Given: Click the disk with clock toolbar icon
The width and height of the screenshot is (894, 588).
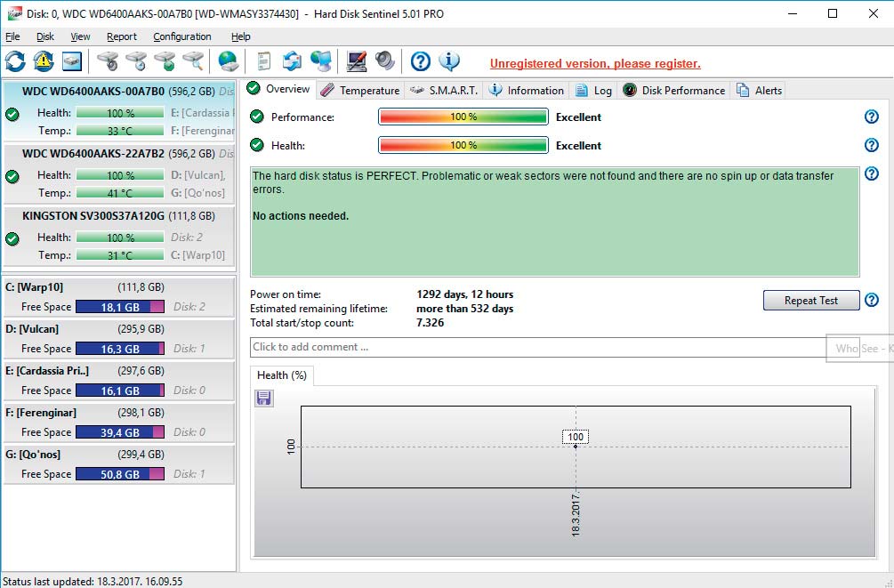Looking at the screenshot, I should (136, 61).
